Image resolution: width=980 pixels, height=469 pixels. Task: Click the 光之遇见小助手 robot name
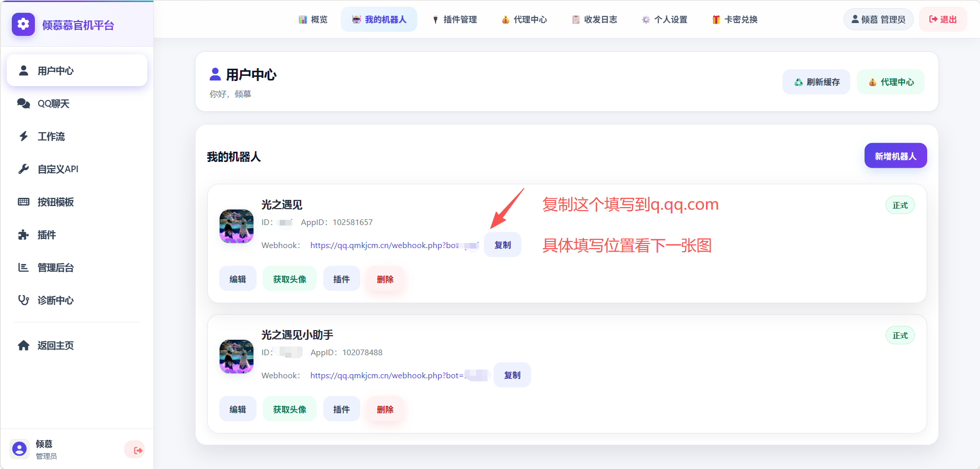point(297,335)
